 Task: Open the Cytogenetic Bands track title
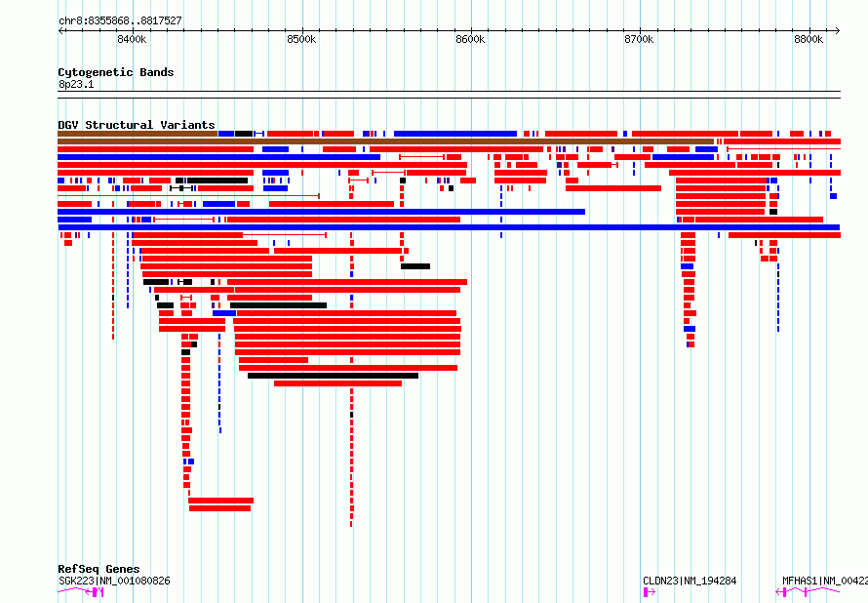pyautogui.click(x=116, y=72)
